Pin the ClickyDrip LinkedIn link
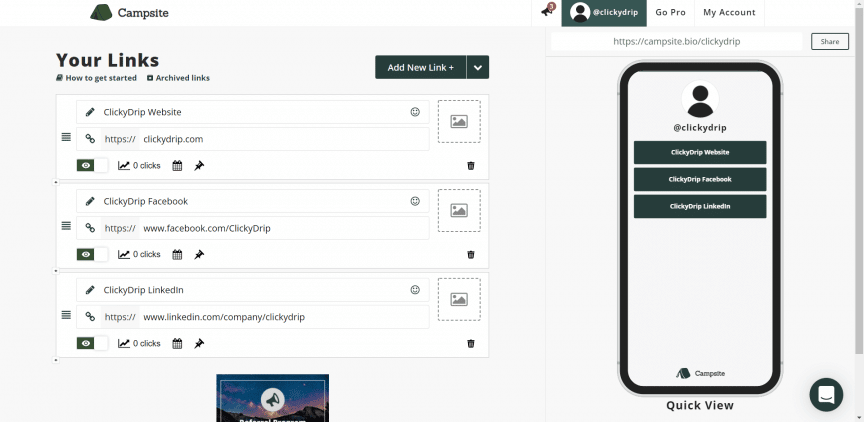Viewport: 864px width, 422px height. (x=199, y=344)
